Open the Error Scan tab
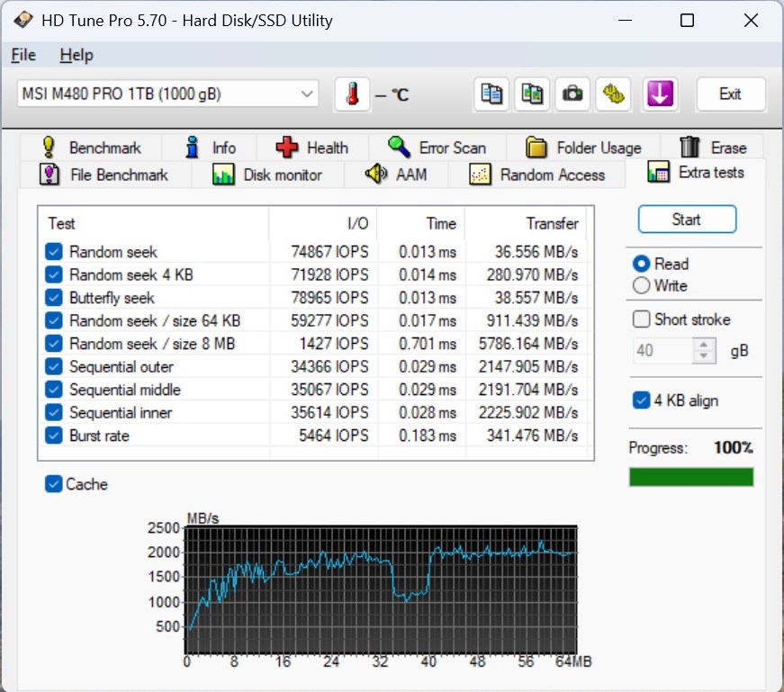Image resolution: width=784 pixels, height=692 pixels. [x=437, y=148]
